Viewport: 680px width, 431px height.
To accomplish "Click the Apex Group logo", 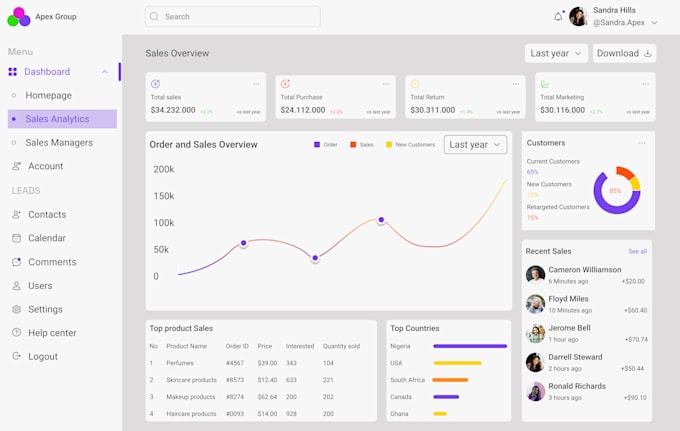I will 19,17.
